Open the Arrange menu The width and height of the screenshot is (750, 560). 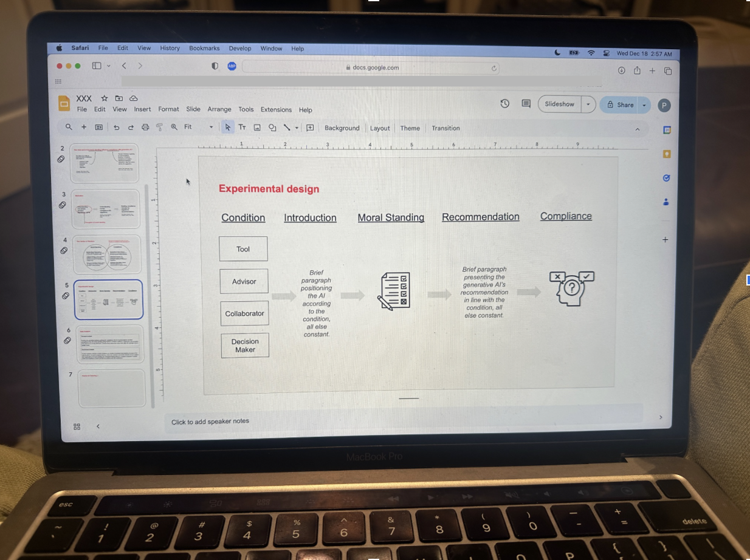(219, 109)
